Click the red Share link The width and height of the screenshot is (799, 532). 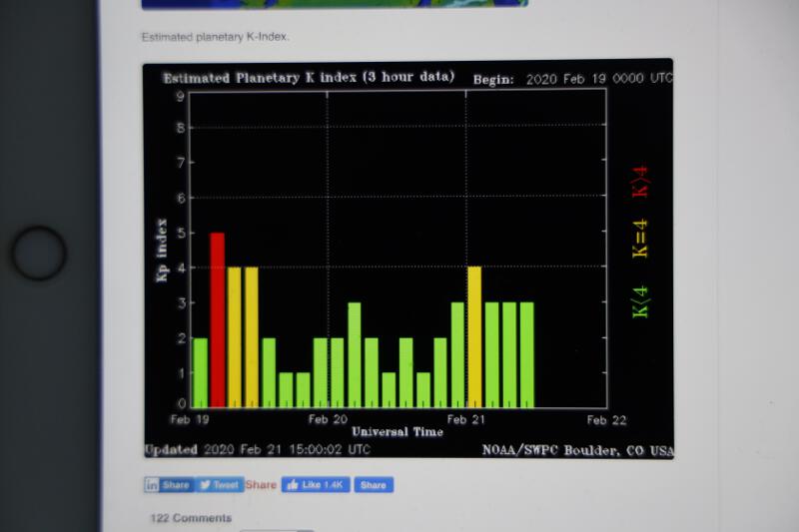click(x=261, y=485)
